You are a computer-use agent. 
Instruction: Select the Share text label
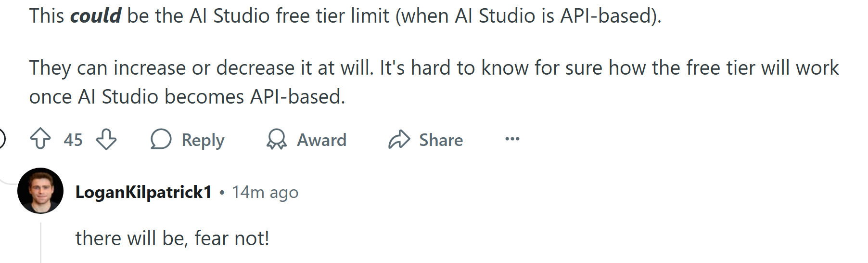(441, 140)
